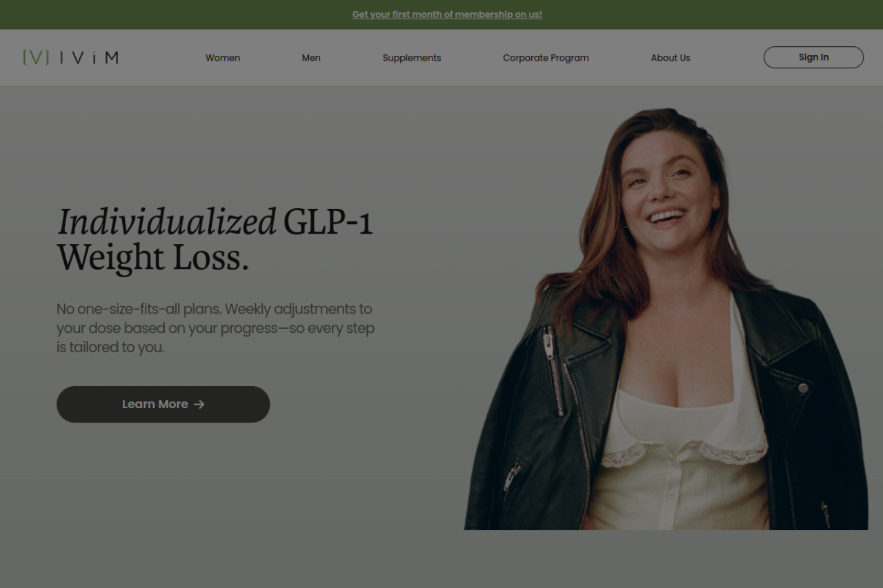
Task: Click the GLP-1 text in the headline
Action: (x=328, y=222)
